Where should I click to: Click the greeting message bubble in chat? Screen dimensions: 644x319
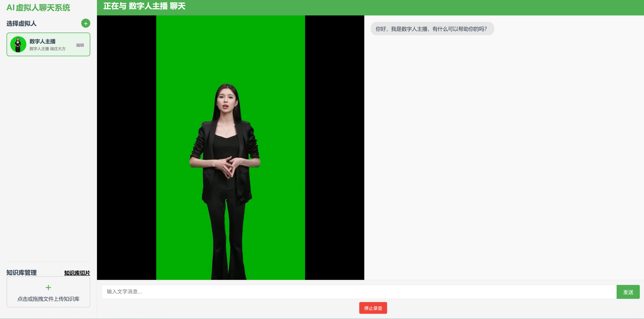pyautogui.click(x=432, y=29)
